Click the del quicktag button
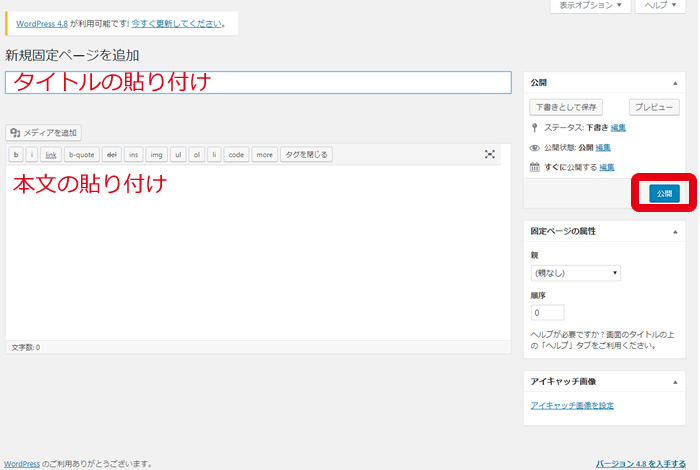This screenshot has width=700, height=470. (x=112, y=154)
